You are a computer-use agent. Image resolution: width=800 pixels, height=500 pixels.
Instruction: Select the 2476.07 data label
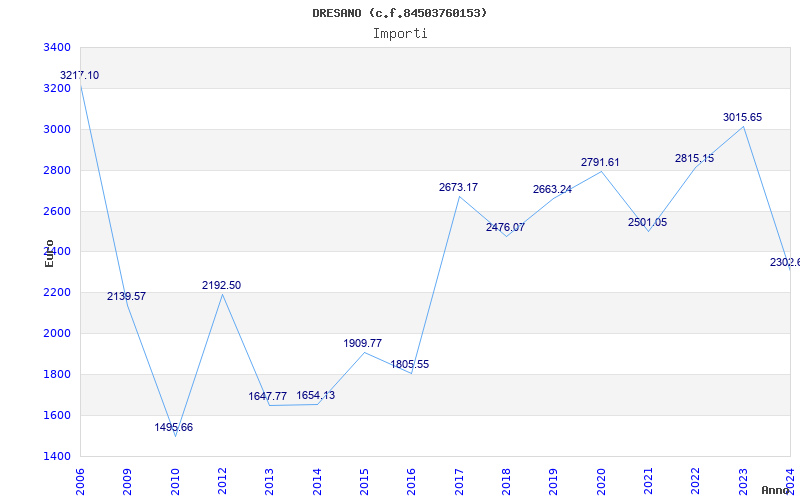(505, 228)
